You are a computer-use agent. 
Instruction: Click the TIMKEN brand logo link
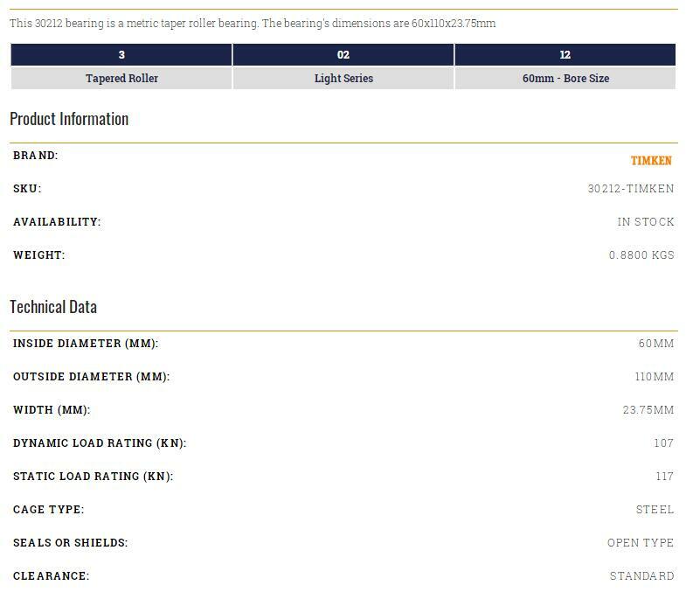[651, 160]
